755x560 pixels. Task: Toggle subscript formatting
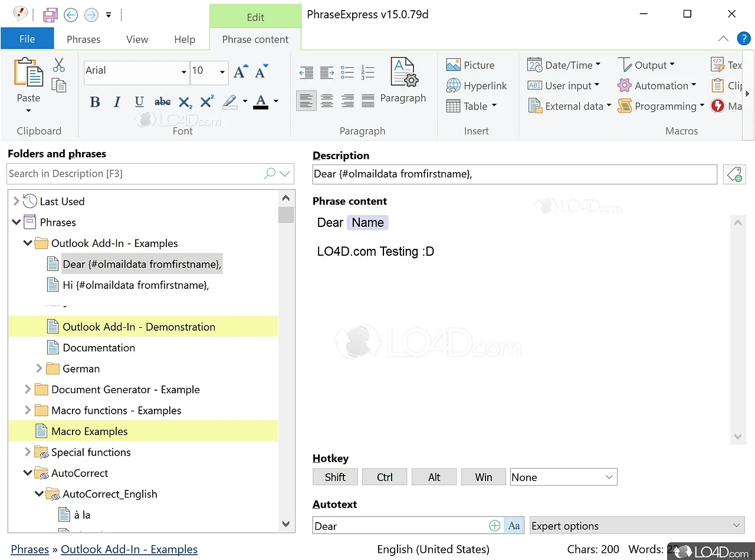click(x=185, y=103)
